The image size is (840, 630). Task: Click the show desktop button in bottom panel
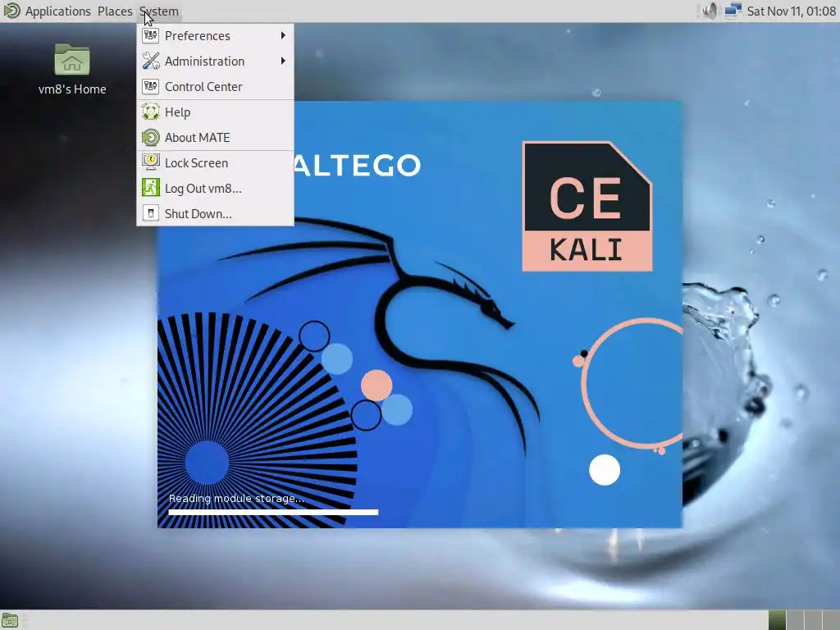(x=10, y=620)
